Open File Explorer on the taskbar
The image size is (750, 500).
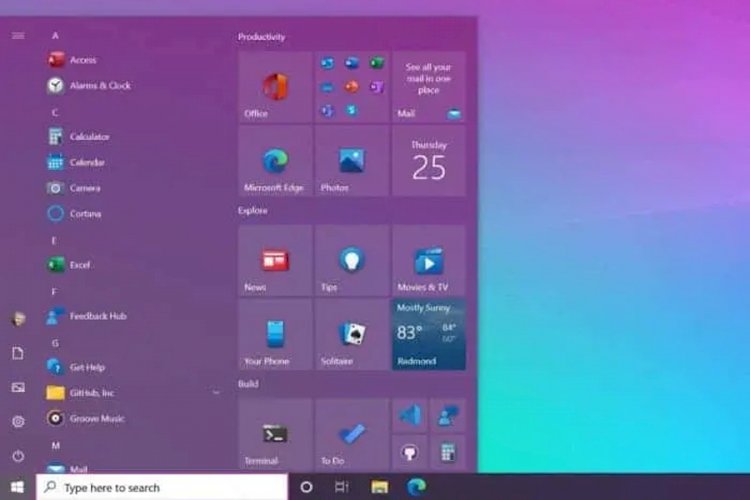(379, 487)
